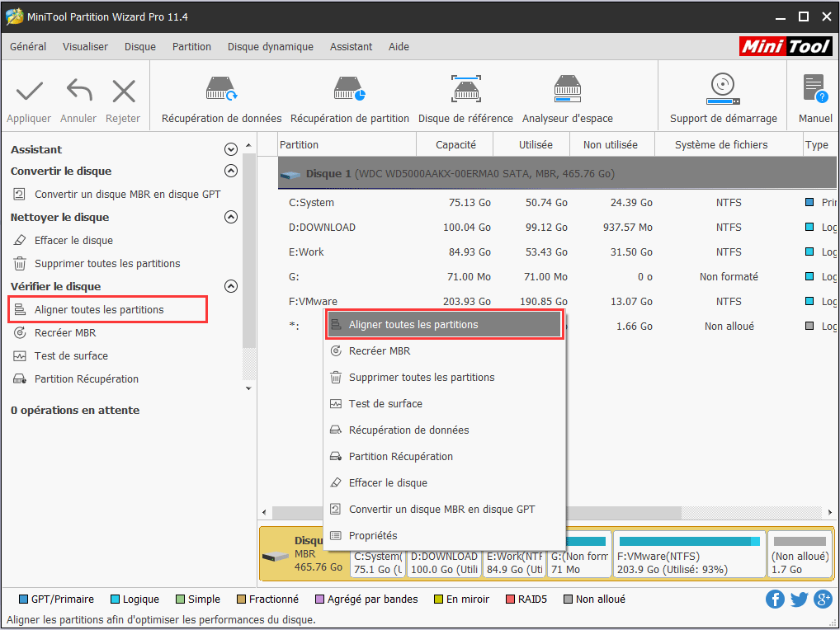Click Récupération de données icon in context menu
The height and width of the screenshot is (630, 840).
point(336,430)
